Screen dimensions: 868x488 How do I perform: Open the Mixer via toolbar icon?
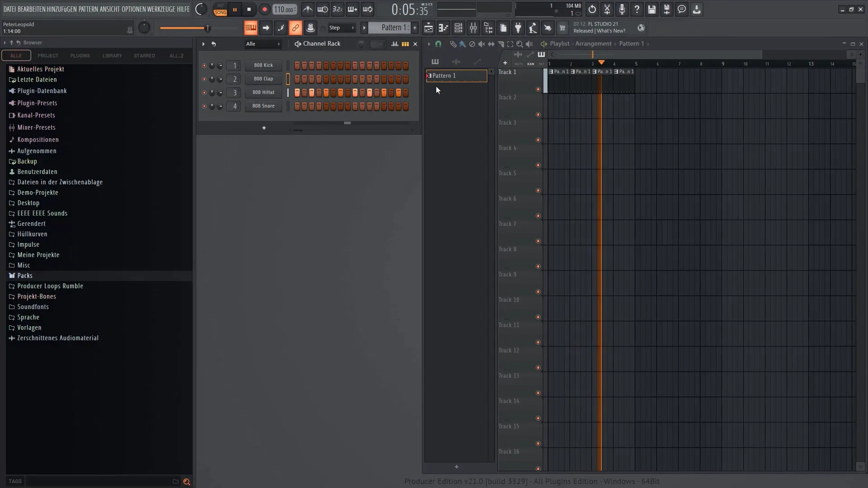(x=473, y=28)
